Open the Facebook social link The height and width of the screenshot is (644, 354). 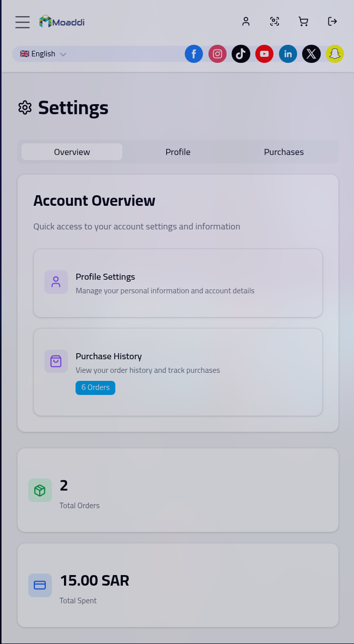(194, 54)
